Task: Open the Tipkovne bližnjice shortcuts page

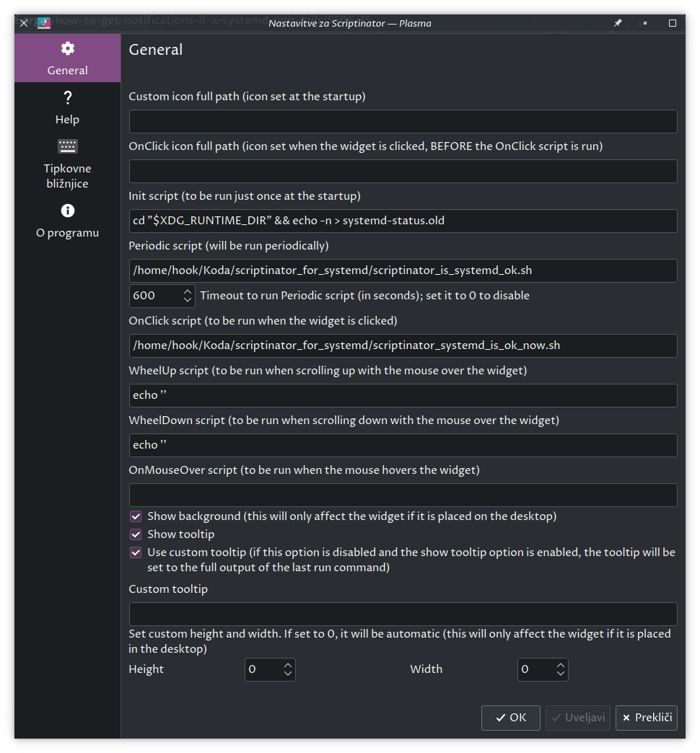Action: tap(67, 164)
